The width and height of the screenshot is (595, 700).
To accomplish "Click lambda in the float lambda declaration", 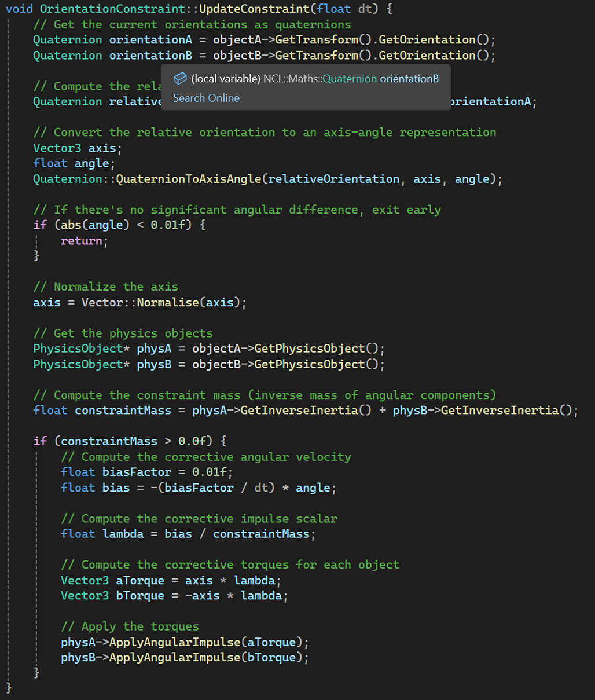I will coord(123,534).
